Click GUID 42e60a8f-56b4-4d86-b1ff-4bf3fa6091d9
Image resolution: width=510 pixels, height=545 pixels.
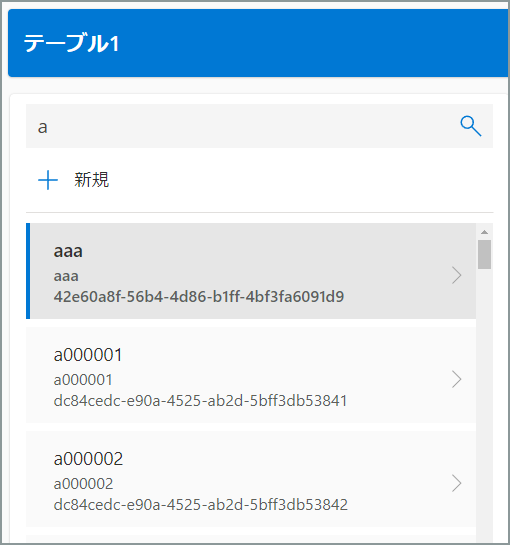tap(199, 296)
